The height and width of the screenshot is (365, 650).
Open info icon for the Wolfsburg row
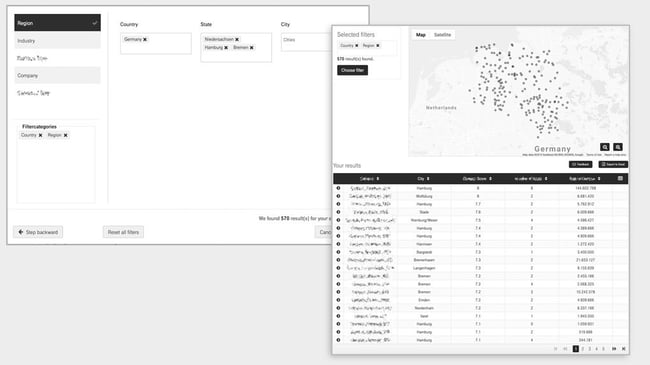tap(338, 196)
